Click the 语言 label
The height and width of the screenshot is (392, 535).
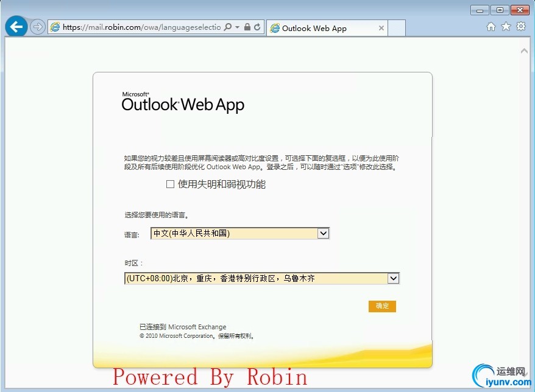click(x=132, y=235)
